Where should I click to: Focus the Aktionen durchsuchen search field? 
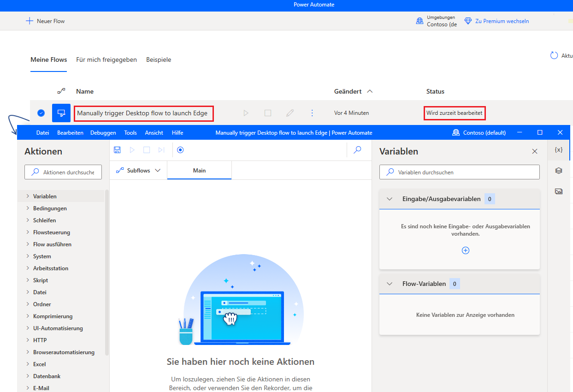click(63, 172)
